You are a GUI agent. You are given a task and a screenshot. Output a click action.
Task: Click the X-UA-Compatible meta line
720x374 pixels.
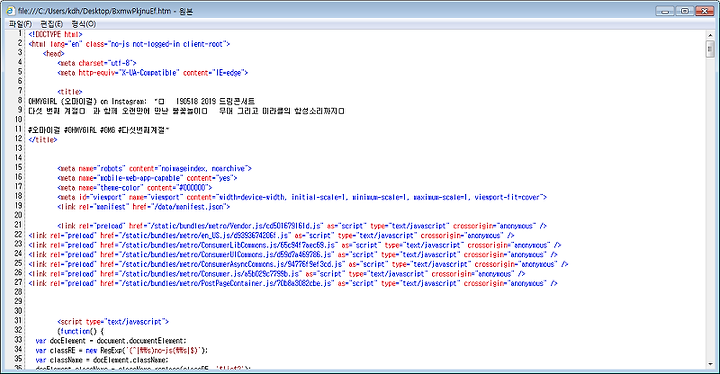152,73
